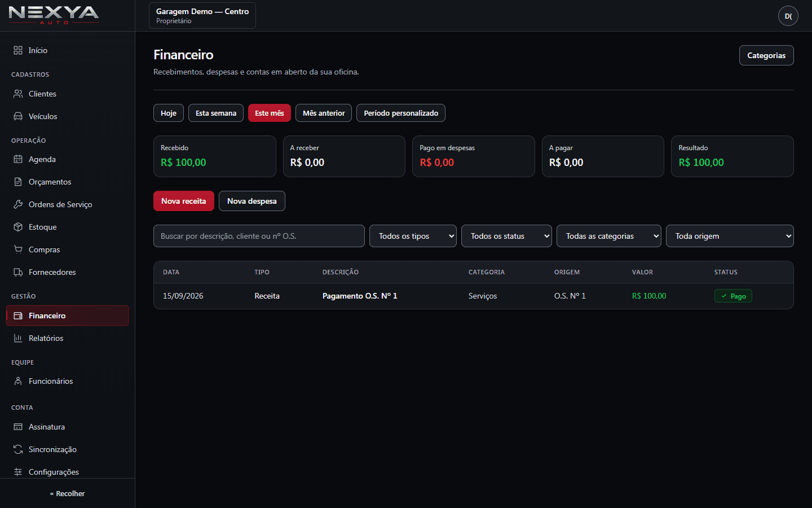Image resolution: width=812 pixels, height=508 pixels.
Task: Click the Agenda calendar icon
Action: tap(18, 159)
